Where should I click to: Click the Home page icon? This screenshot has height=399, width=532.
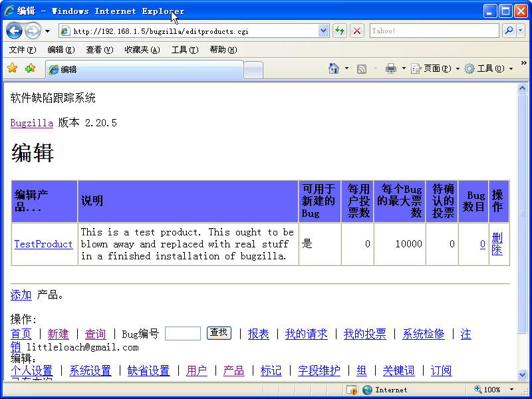pos(334,68)
